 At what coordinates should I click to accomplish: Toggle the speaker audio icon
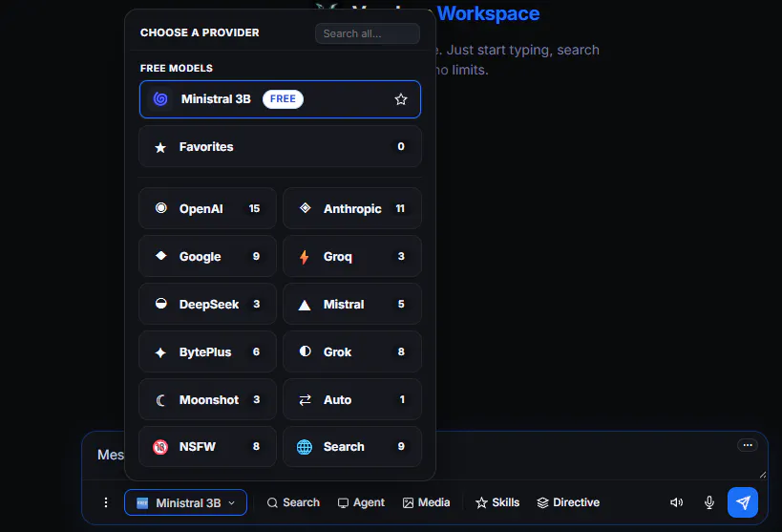pos(677,502)
